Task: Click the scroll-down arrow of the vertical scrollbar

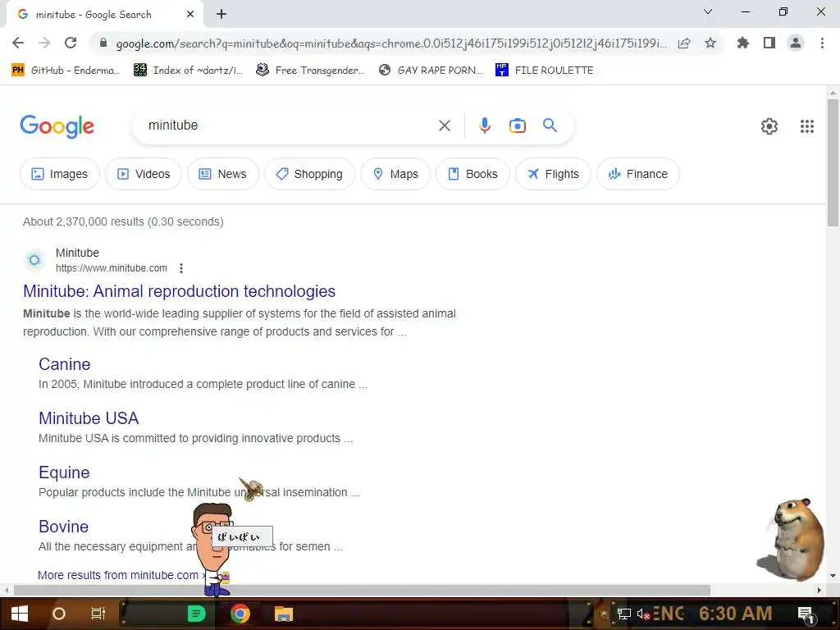Action: pyautogui.click(x=833, y=576)
